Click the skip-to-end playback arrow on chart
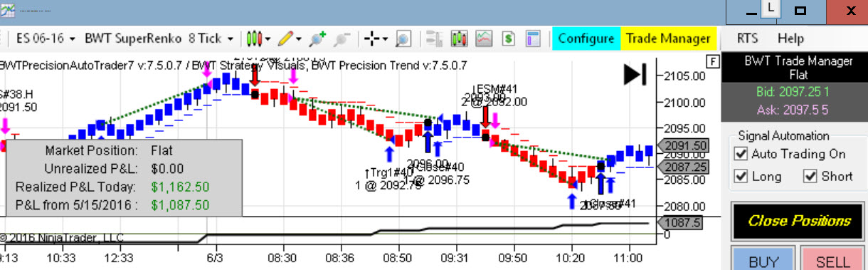 point(635,74)
